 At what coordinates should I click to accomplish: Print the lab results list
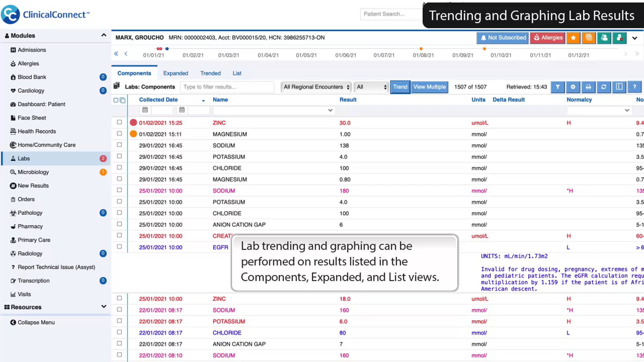(x=588, y=87)
